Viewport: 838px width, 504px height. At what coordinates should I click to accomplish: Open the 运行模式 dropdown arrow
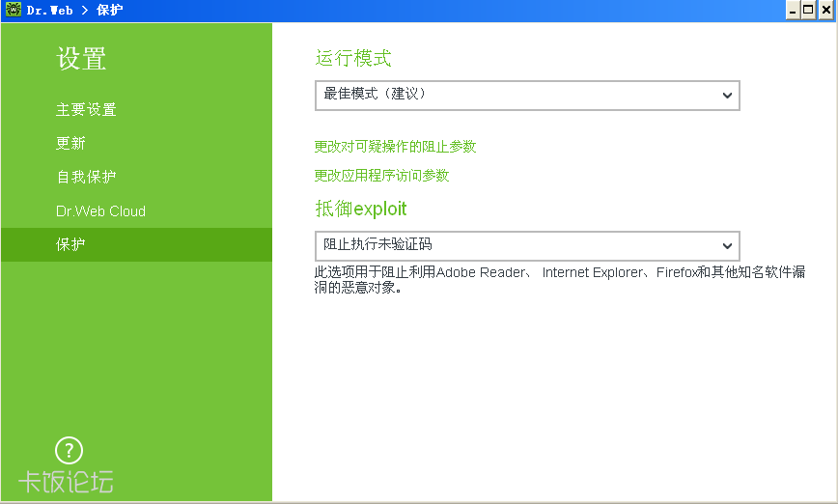(x=727, y=96)
